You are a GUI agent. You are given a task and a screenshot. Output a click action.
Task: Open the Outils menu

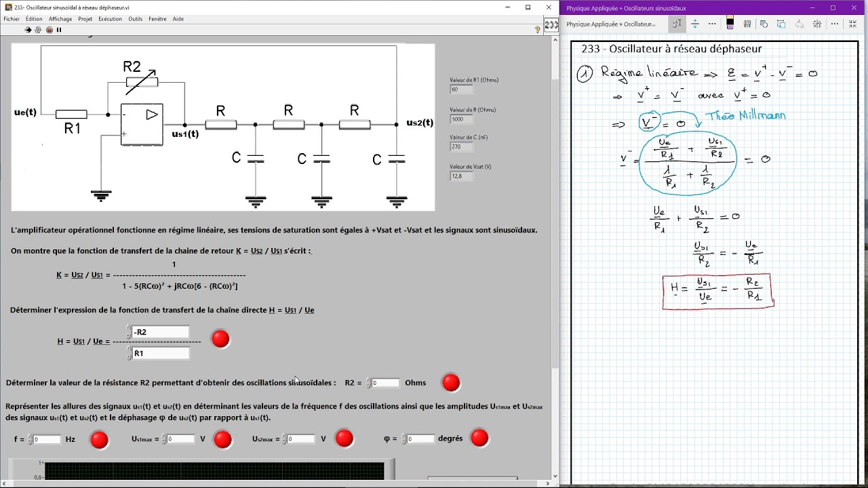click(135, 19)
